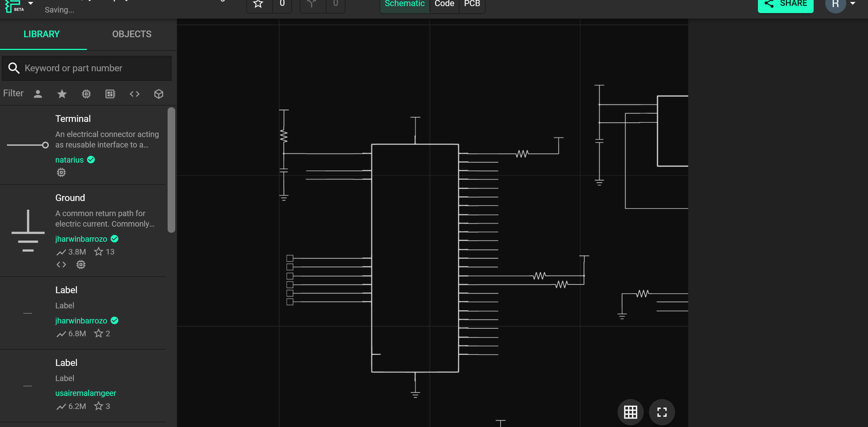Toggle the starred filter icon
Screen dimensions: 868x427
click(62, 94)
